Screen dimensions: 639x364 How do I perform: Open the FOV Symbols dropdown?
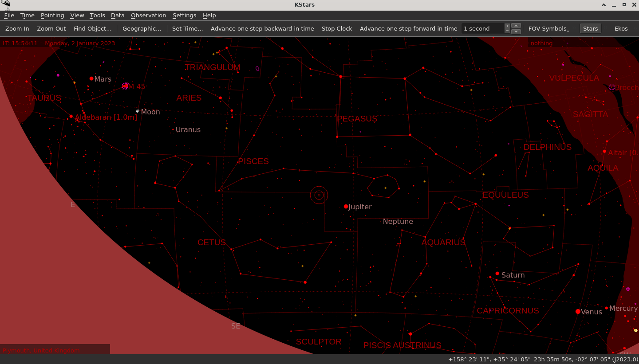click(548, 28)
